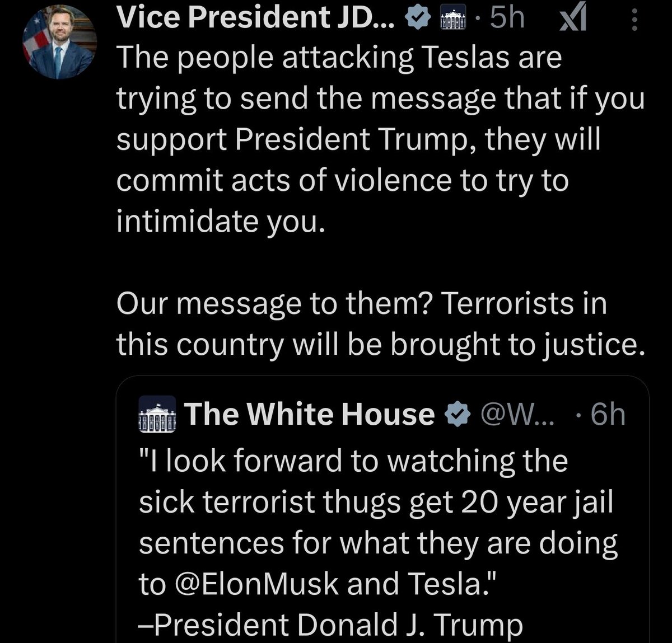Click the 6h timestamp on the quoted post
Viewport: 672px width, 643px height.
pos(608,415)
